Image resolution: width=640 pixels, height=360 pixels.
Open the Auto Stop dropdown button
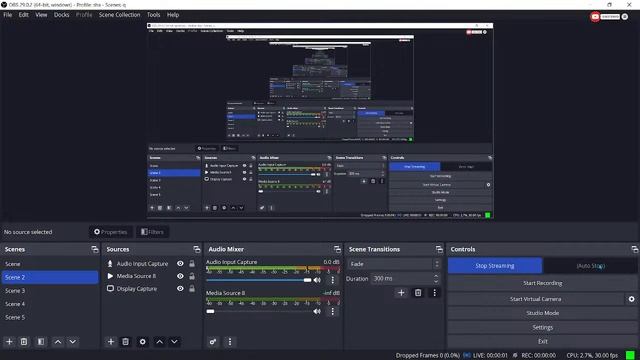[591, 266]
